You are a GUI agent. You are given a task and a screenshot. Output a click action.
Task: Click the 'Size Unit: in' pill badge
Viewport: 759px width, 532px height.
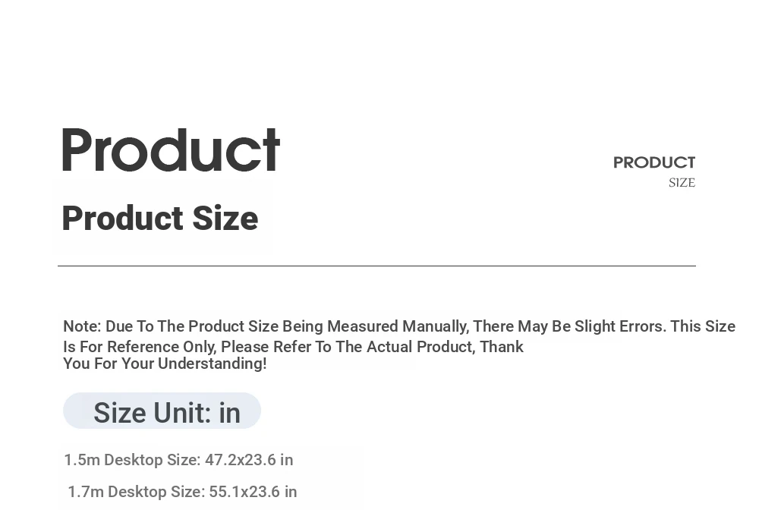pyautogui.click(x=162, y=411)
